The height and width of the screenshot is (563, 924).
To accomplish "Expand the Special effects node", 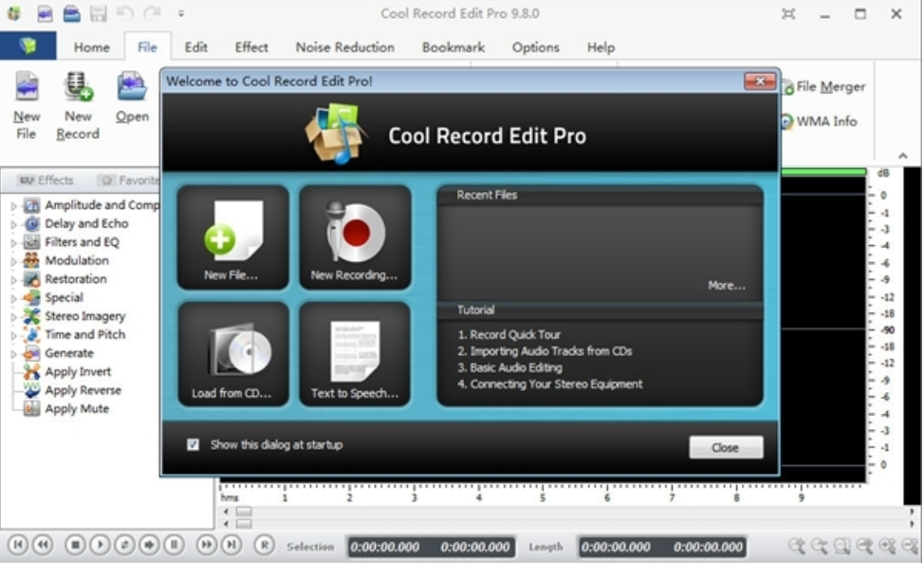I will pyautogui.click(x=13, y=298).
